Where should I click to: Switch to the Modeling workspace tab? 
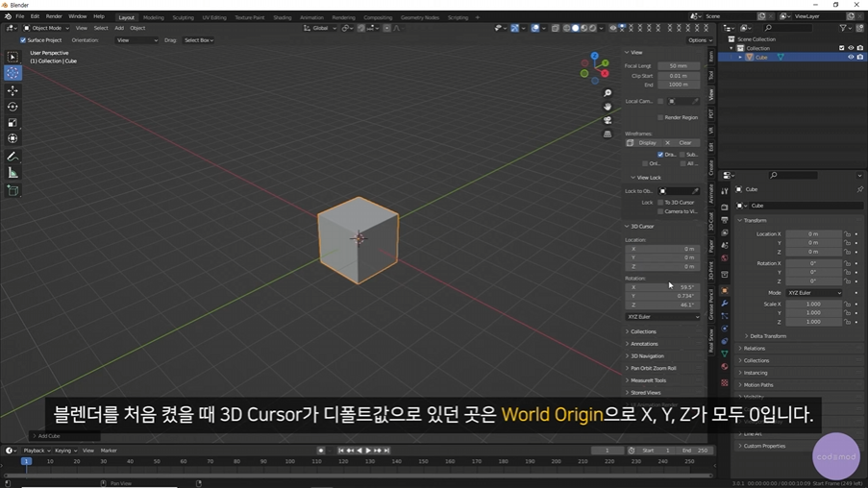click(x=154, y=17)
